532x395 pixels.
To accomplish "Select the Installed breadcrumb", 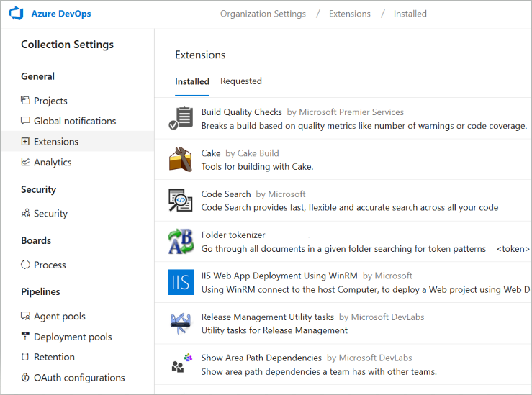I will click(x=410, y=14).
